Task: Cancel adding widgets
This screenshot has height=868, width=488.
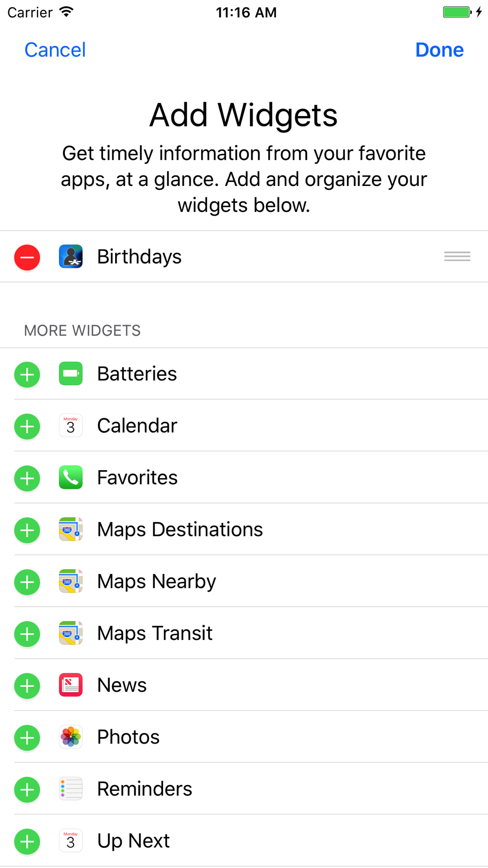Action: pyautogui.click(x=55, y=50)
